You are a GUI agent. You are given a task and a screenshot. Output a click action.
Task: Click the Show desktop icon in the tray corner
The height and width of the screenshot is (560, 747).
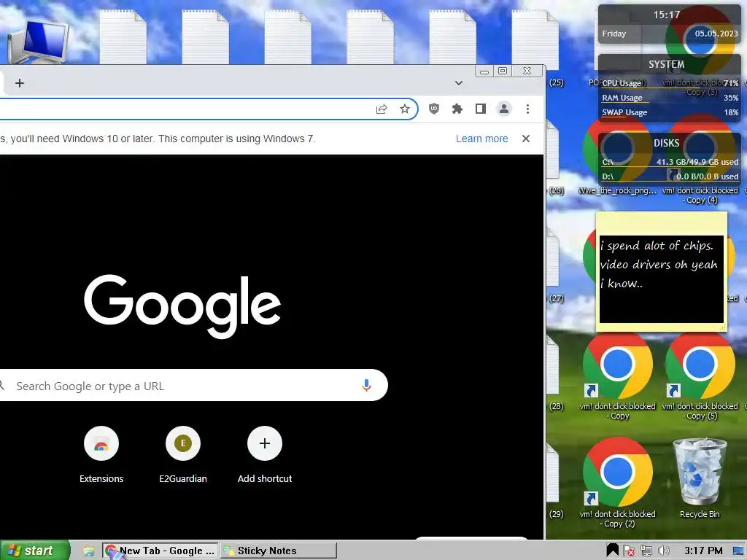click(739, 551)
